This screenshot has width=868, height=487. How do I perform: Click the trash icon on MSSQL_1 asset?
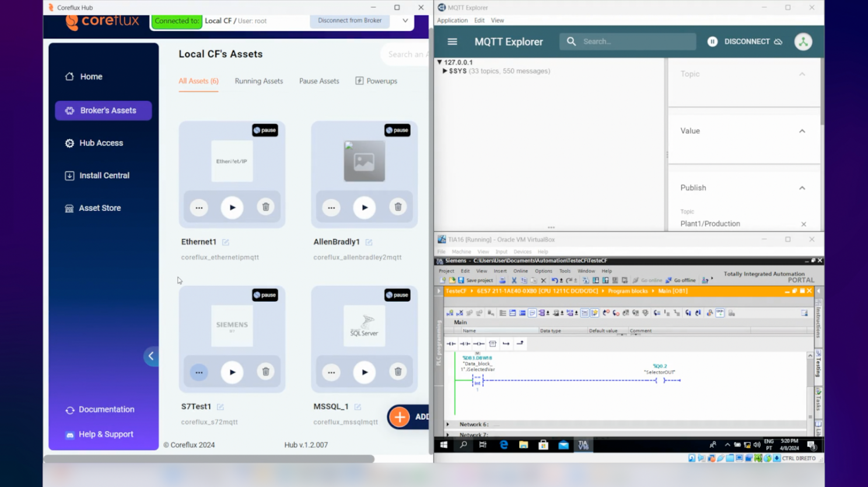click(x=398, y=372)
